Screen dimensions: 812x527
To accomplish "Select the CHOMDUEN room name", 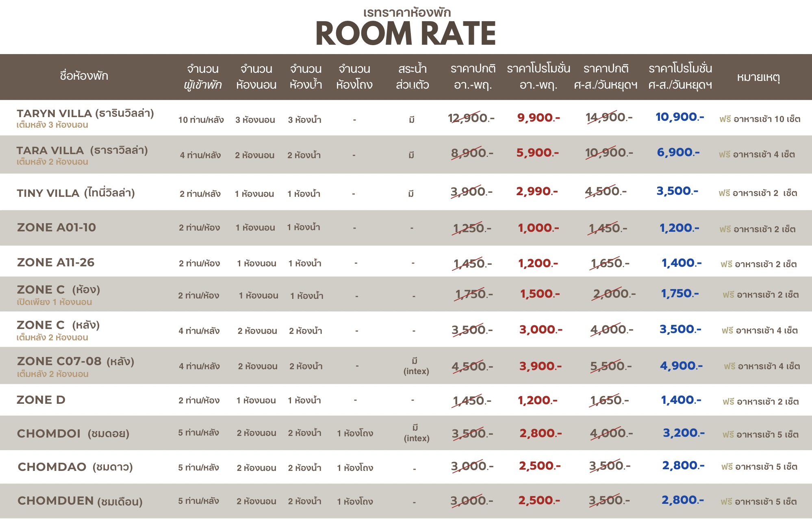I will (x=80, y=501).
